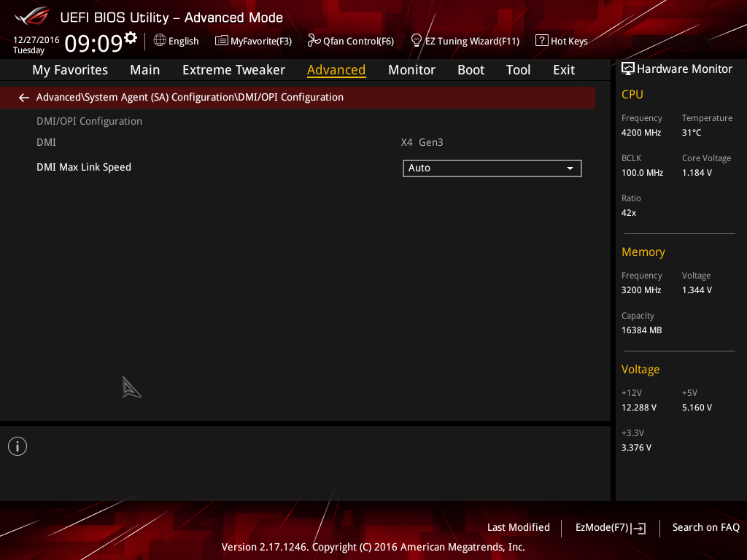Click Qfan Control(F6) label
Screen dimensions: 747x560
[x=358, y=42]
